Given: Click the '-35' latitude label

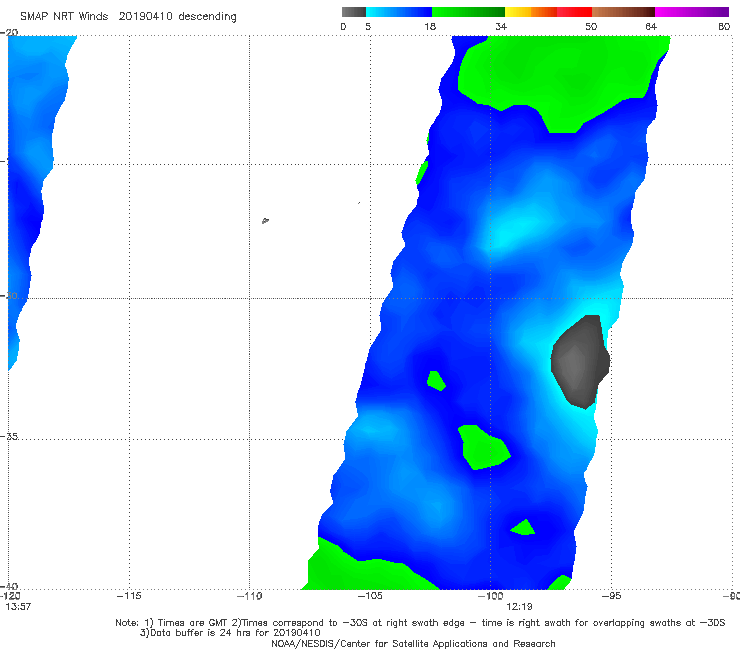Looking at the screenshot, I should click(x=9, y=436).
